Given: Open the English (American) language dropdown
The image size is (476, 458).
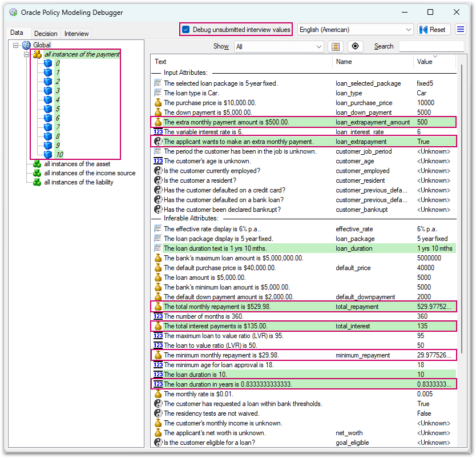Looking at the screenshot, I should 355,30.
